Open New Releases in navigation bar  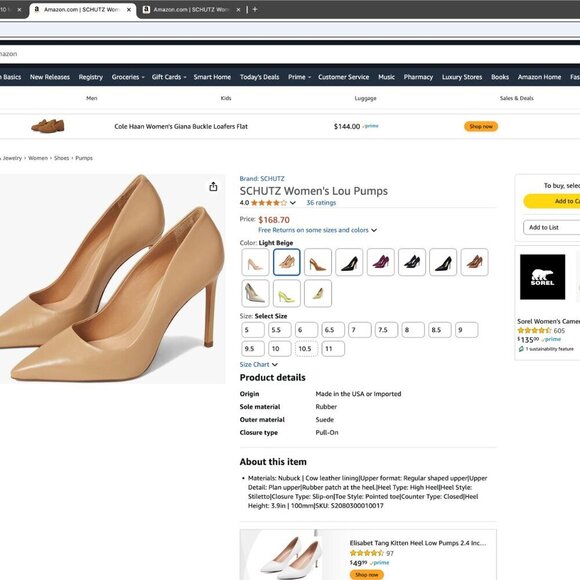pyautogui.click(x=50, y=77)
